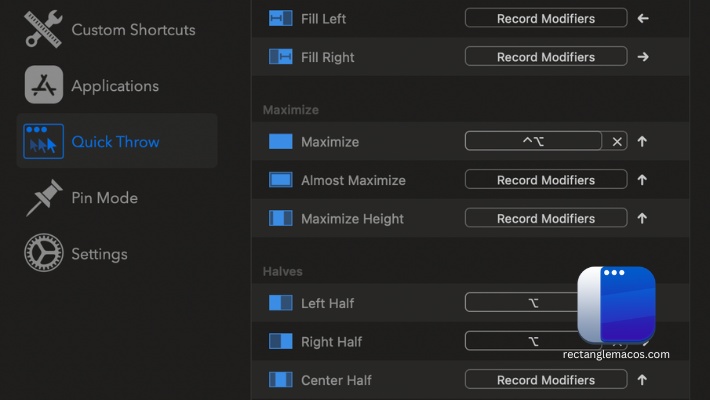710x400 pixels.
Task: Click the Pin Mode pushpin icon
Action: (43, 198)
